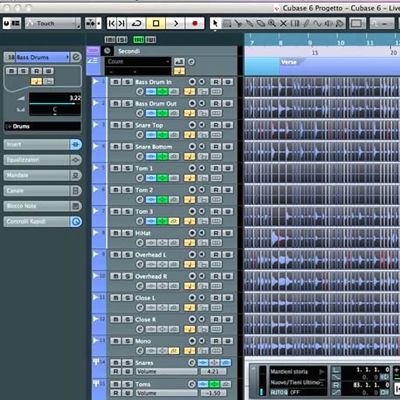Select the Split scissors tool
The image size is (400, 400).
click(x=238, y=24)
